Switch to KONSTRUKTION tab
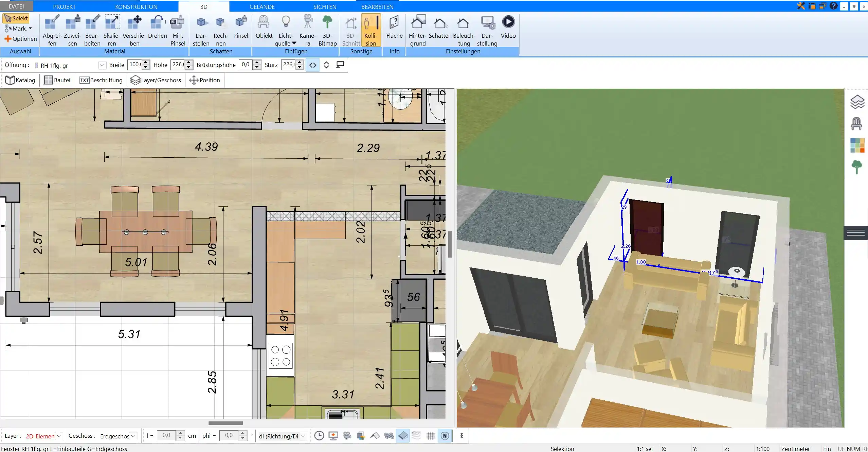Screen dimensions: 868x452 136,6
